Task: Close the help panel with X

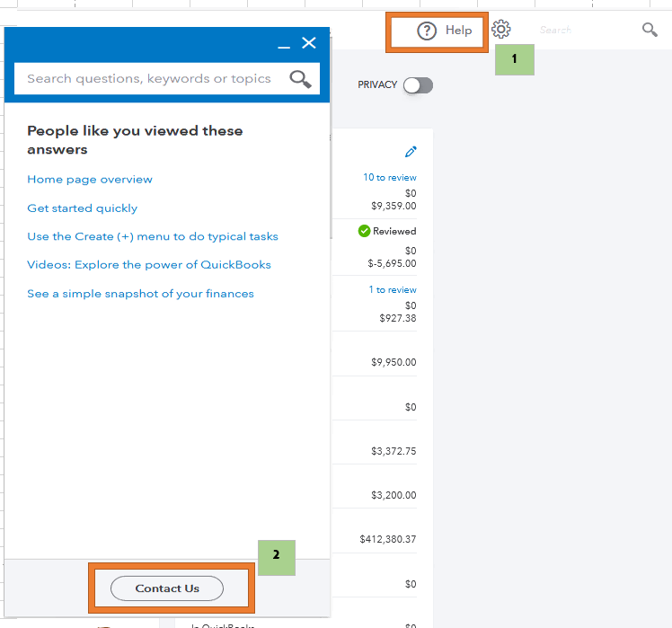Action: pyautogui.click(x=309, y=43)
